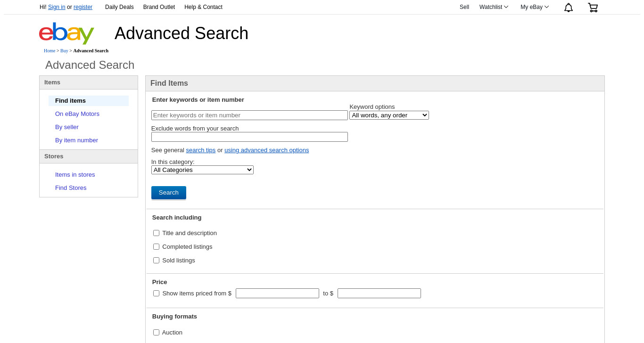Open Brand Outlet page
Image resolution: width=644 pixels, height=343 pixels.
click(x=159, y=7)
